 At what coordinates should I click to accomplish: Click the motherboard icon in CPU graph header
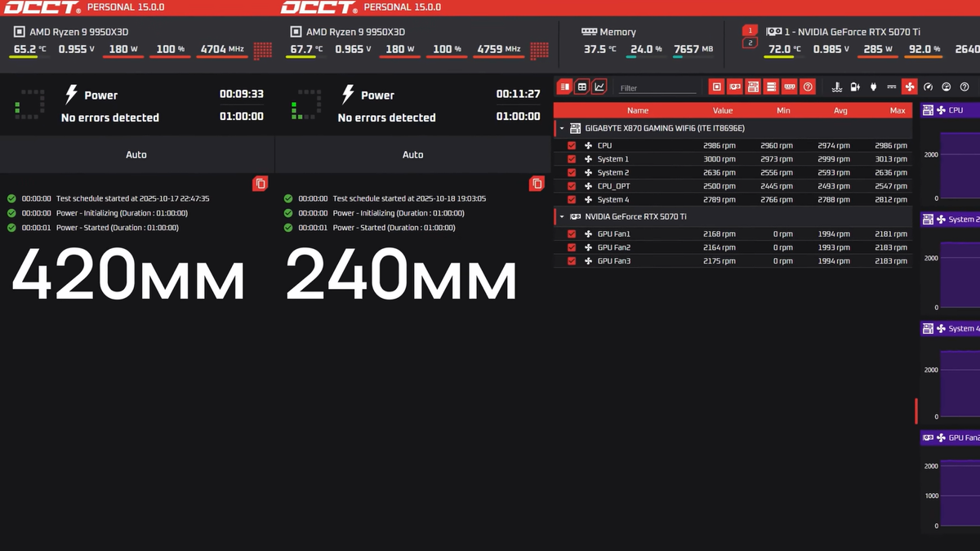pyautogui.click(x=928, y=110)
